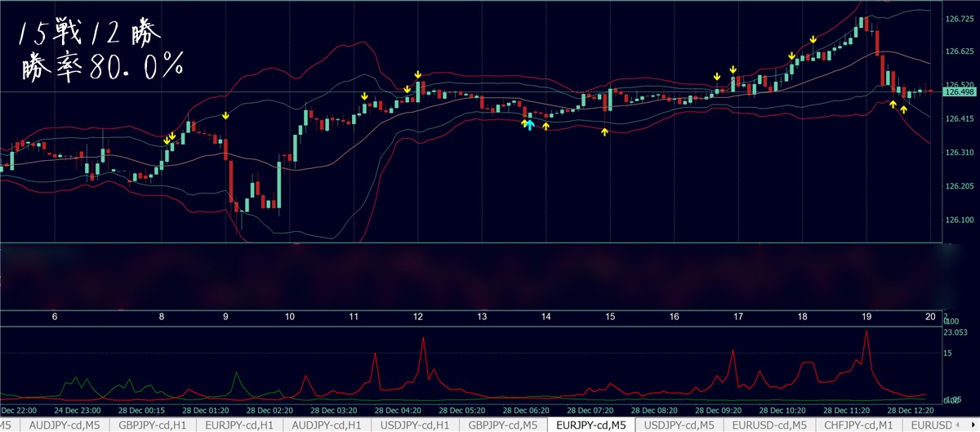Click the 126.100 price scale value
This screenshot has height=432, width=980.
point(959,220)
